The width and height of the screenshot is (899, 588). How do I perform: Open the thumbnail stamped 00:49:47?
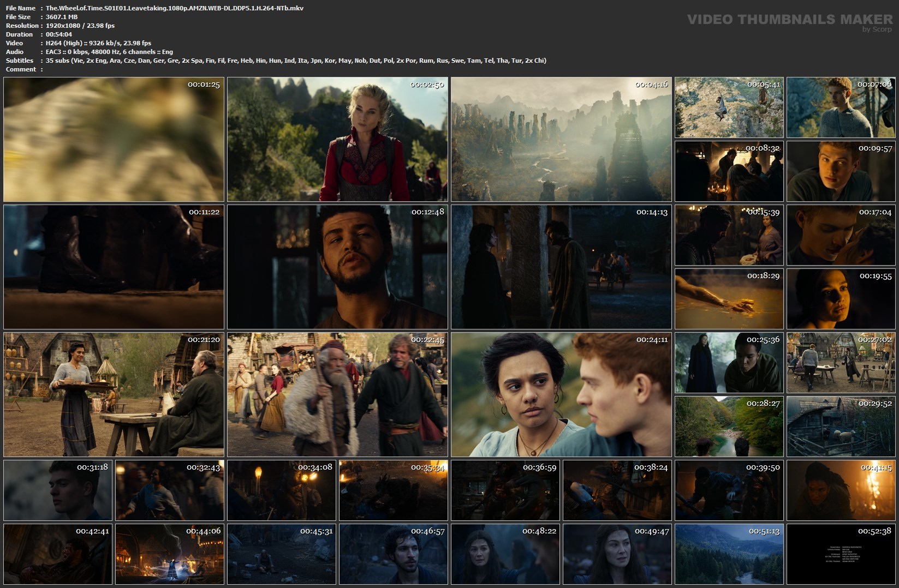(617, 554)
